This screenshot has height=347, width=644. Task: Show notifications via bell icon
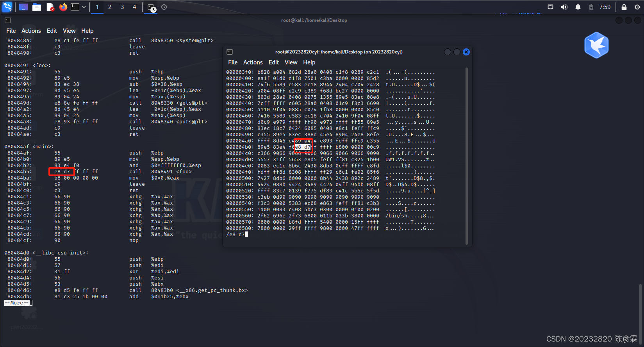tap(578, 7)
